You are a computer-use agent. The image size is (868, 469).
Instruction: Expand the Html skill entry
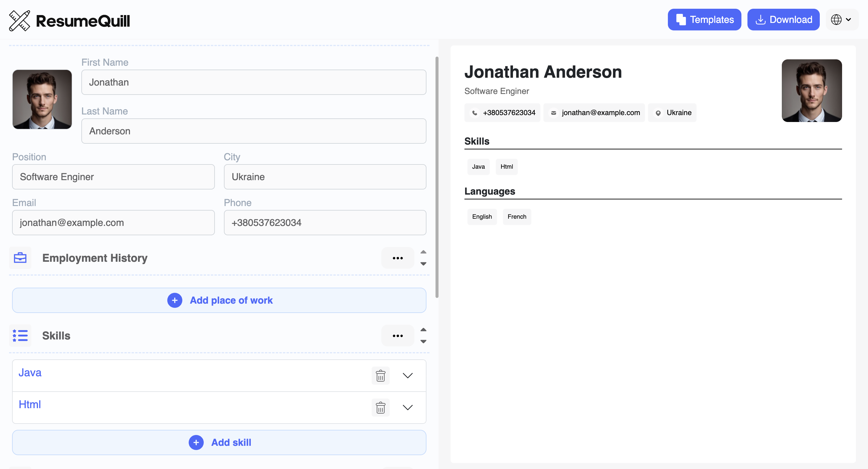(x=408, y=407)
